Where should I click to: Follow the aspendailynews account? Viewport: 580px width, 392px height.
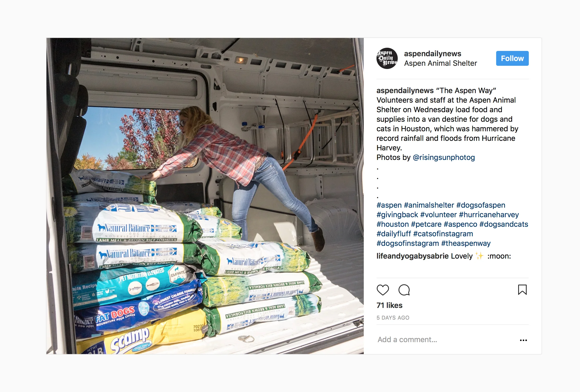click(512, 58)
